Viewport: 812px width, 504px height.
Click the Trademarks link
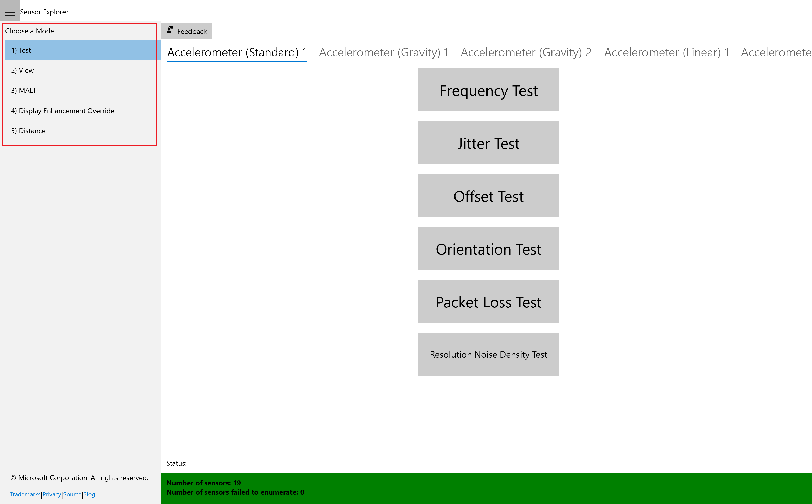(25, 495)
